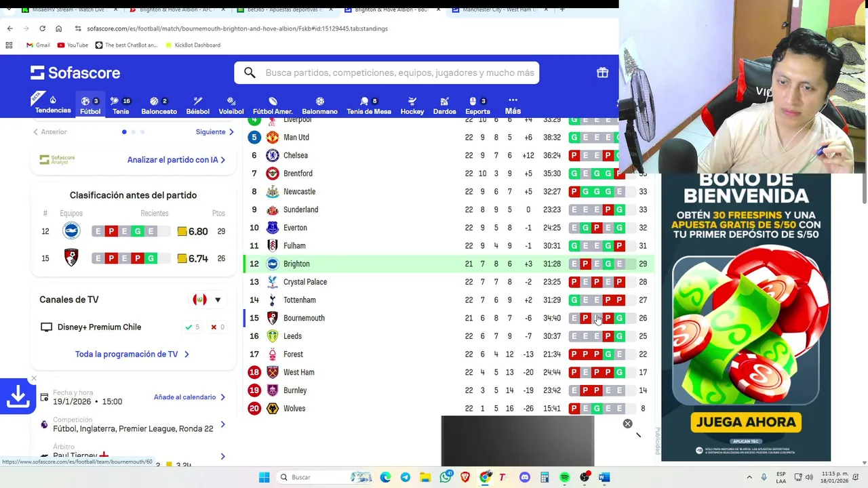This screenshot has height=488, width=868.
Task: Switch to bet365 browser tab
Action: click(x=283, y=9)
